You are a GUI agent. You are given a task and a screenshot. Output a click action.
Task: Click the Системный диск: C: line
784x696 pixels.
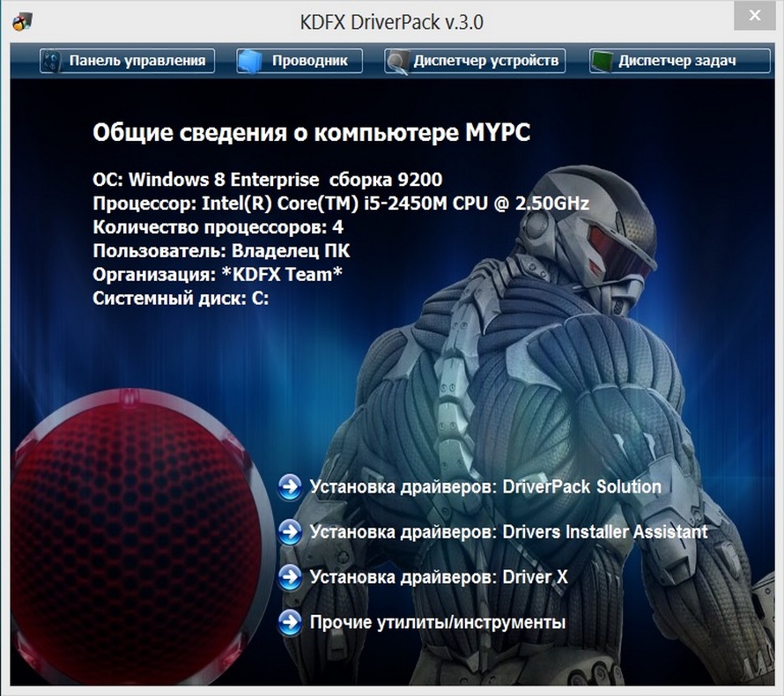[181, 299]
